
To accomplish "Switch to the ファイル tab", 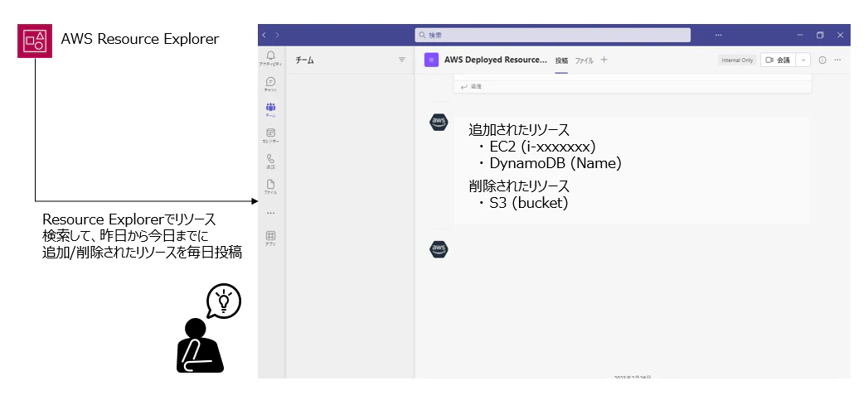I will [x=584, y=60].
